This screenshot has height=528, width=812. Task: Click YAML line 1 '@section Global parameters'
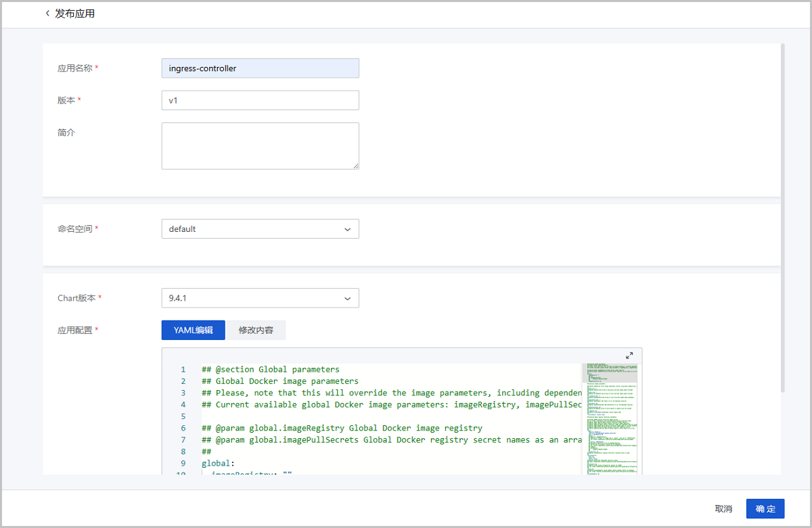pyautogui.click(x=271, y=369)
